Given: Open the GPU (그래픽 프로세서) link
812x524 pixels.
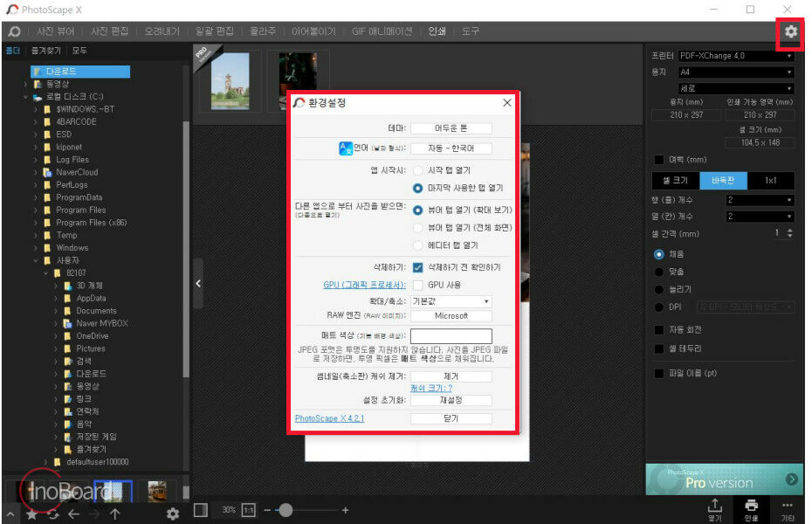Looking at the screenshot, I should point(365,285).
